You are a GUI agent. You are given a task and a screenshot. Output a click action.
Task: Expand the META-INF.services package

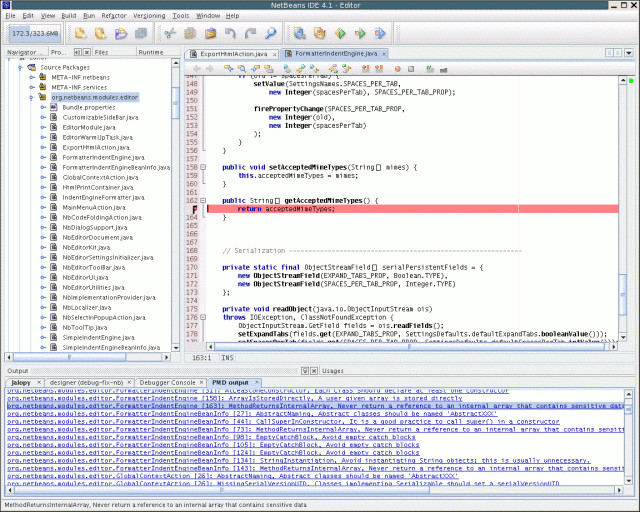point(32,87)
